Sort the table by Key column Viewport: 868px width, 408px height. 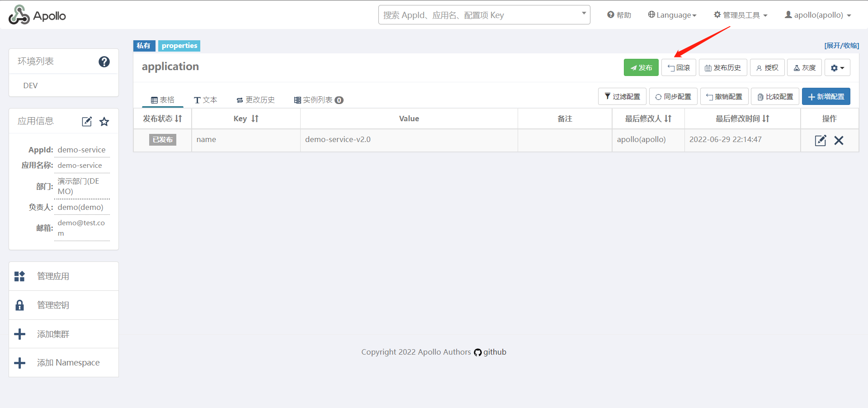(255, 119)
